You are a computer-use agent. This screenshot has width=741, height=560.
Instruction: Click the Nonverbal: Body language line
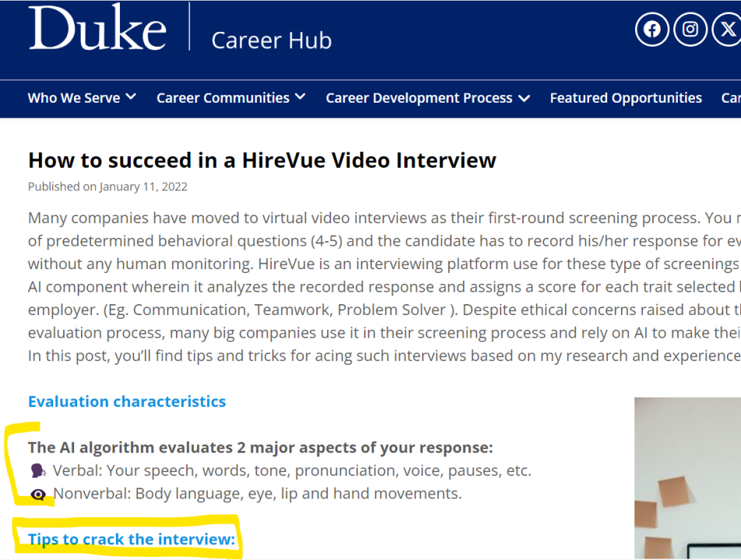tap(257, 493)
